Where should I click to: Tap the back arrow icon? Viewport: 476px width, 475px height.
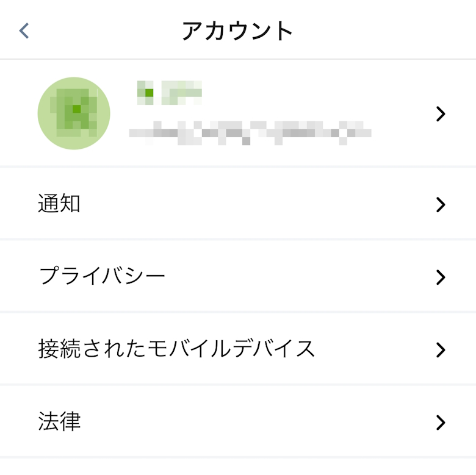pos(24,30)
